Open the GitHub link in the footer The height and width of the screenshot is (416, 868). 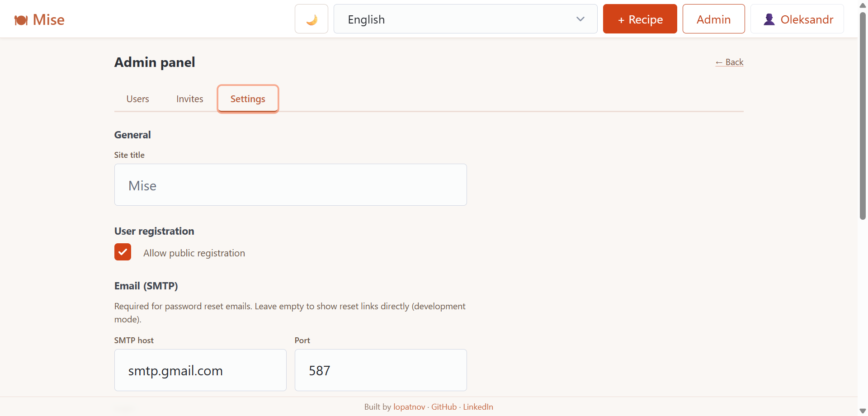(x=443, y=407)
